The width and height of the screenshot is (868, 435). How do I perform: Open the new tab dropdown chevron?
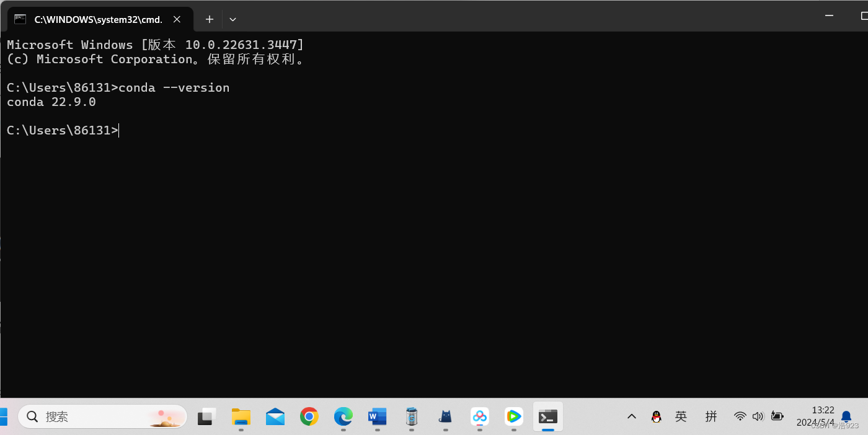[232, 19]
